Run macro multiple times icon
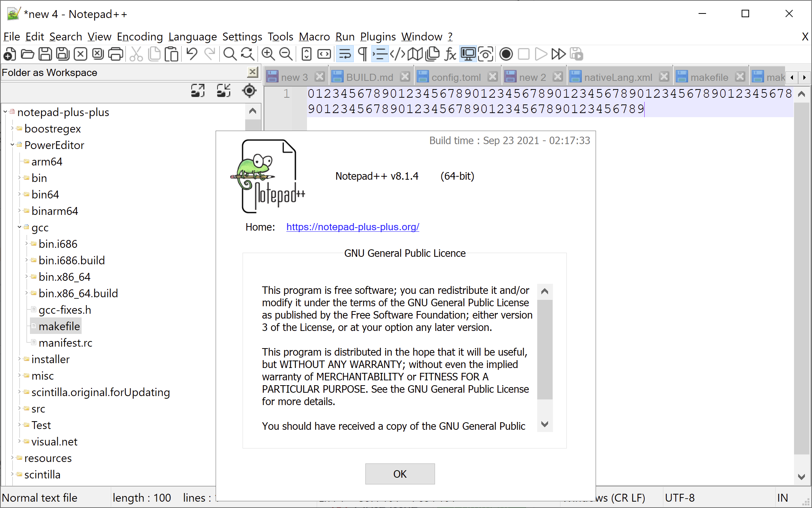 point(559,54)
